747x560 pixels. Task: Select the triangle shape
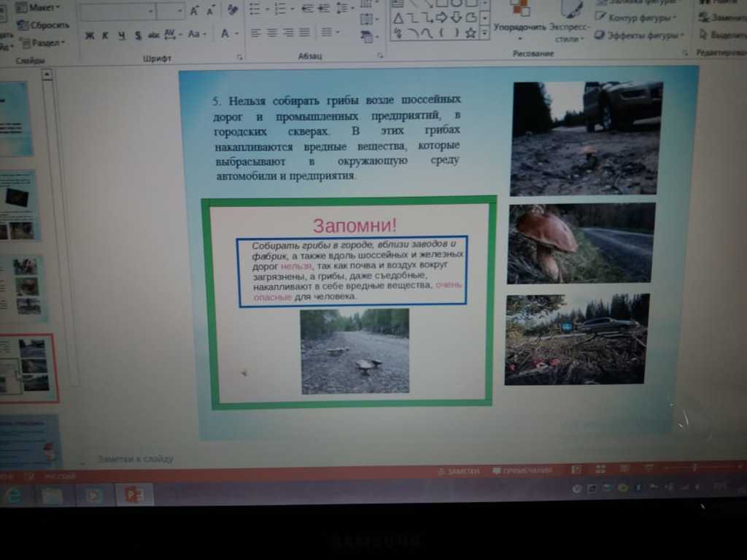[398, 18]
